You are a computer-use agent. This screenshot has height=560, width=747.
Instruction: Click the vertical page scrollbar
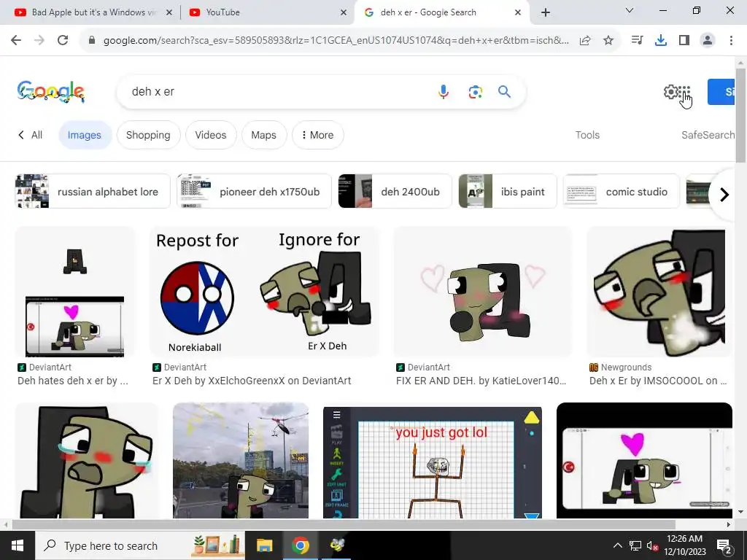click(x=741, y=114)
